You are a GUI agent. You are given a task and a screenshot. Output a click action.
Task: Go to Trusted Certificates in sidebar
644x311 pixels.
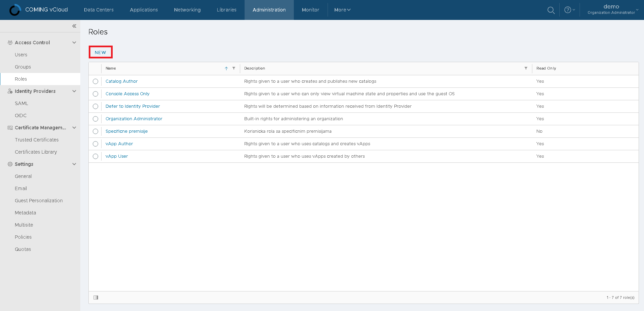(x=37, y=140)
